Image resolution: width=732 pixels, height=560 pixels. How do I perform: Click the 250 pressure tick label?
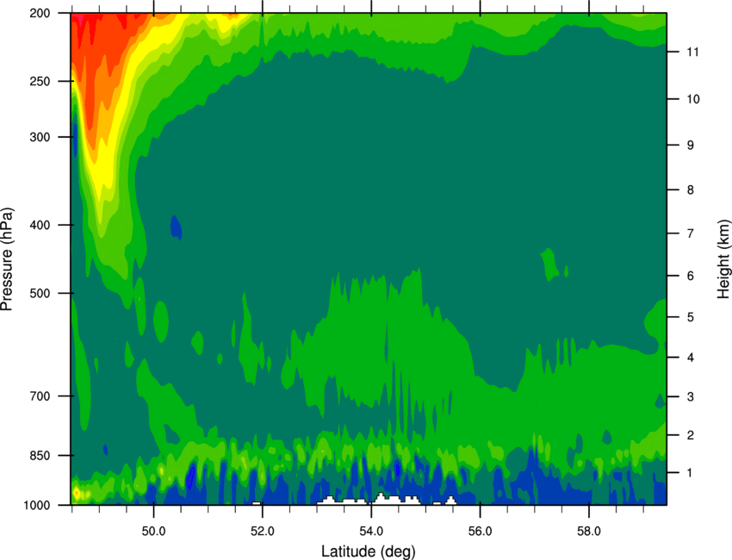pyautogui.click(x=40, y=81)
